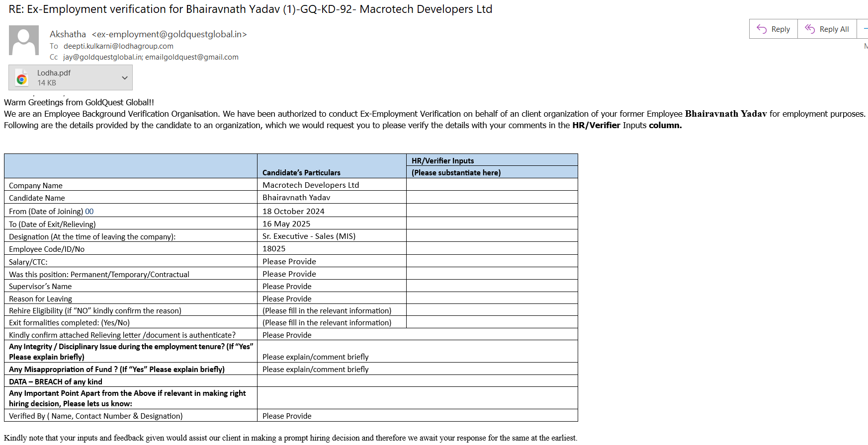Select Cc recipient emailgoldquest@gmail.com
Viewport: 868px width, 445px height.
click(x=192, y=57)
